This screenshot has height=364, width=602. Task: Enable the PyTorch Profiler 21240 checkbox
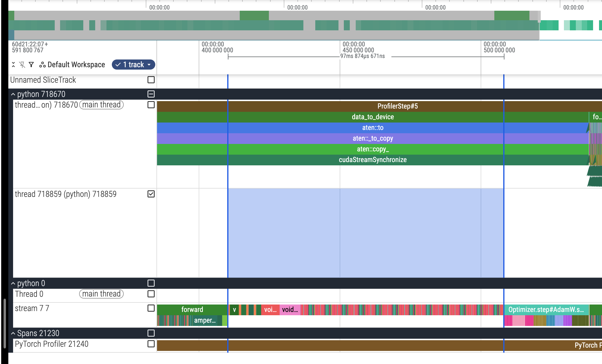pyautogui.click(x=151, y=344)
